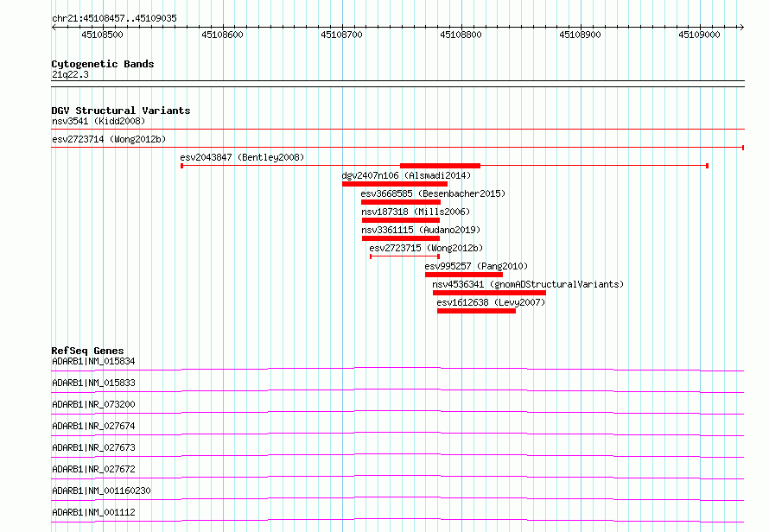Click ruler coordinate 45108500

tap(102, 35)
